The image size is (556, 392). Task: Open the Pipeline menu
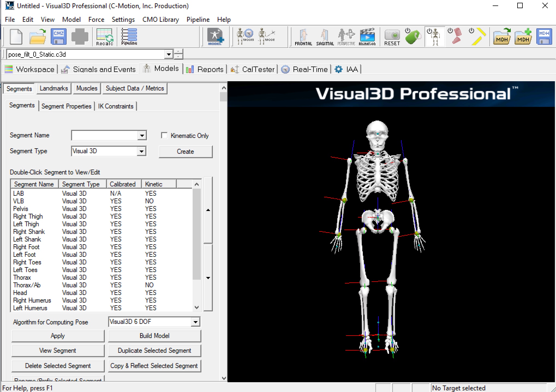(198, 20)
